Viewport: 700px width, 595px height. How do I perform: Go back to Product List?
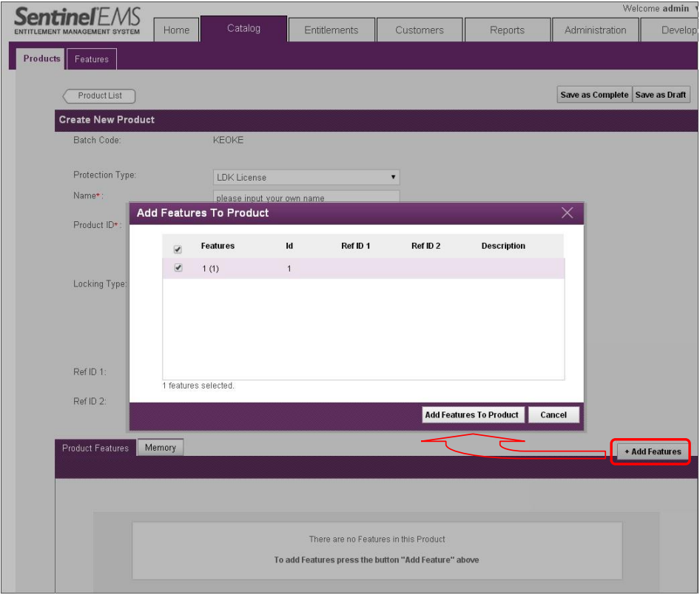pos(99,95)
